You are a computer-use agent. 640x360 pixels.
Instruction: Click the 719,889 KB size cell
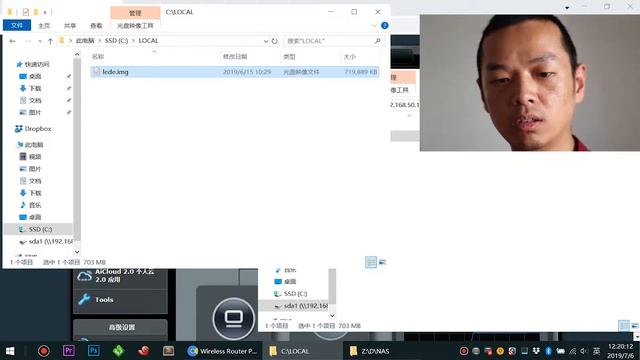click(x=360, y=72)
